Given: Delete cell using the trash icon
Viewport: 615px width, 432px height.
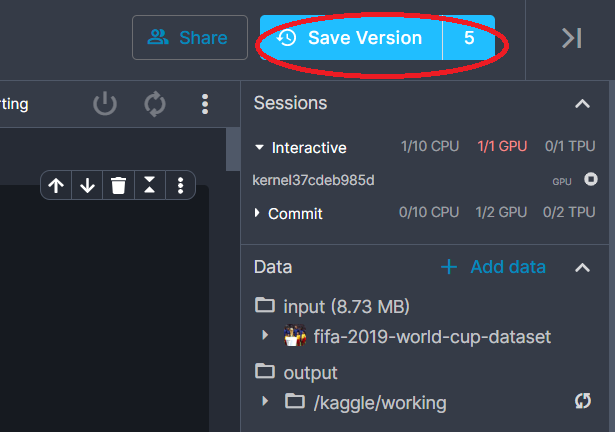Looking at the screenshot, I should coord(118,185).
